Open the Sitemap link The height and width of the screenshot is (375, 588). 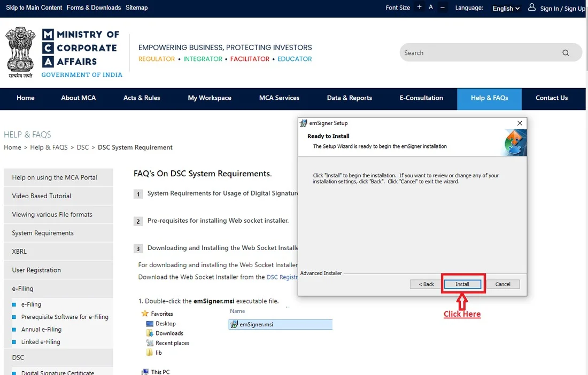pyautogui.click(x=136, y=7)
